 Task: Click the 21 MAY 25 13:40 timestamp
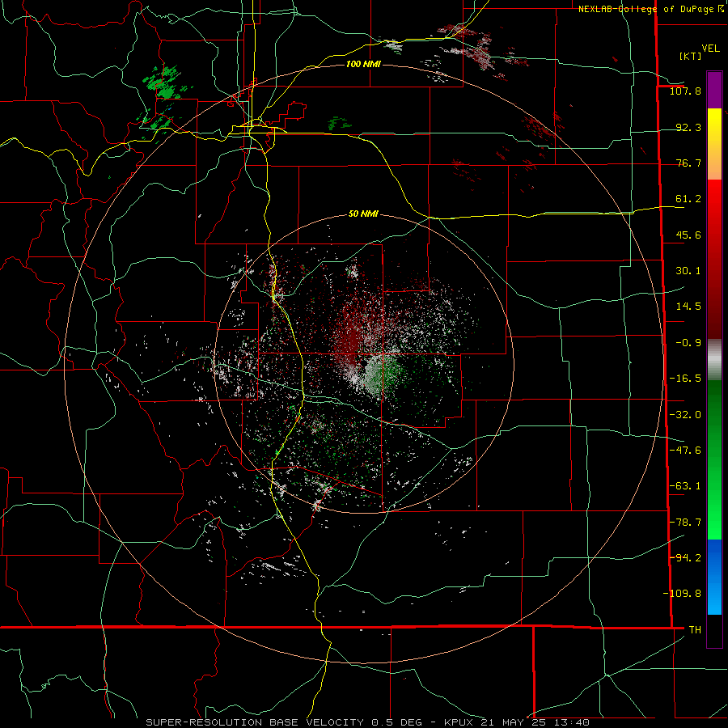[x=535, y=722]
